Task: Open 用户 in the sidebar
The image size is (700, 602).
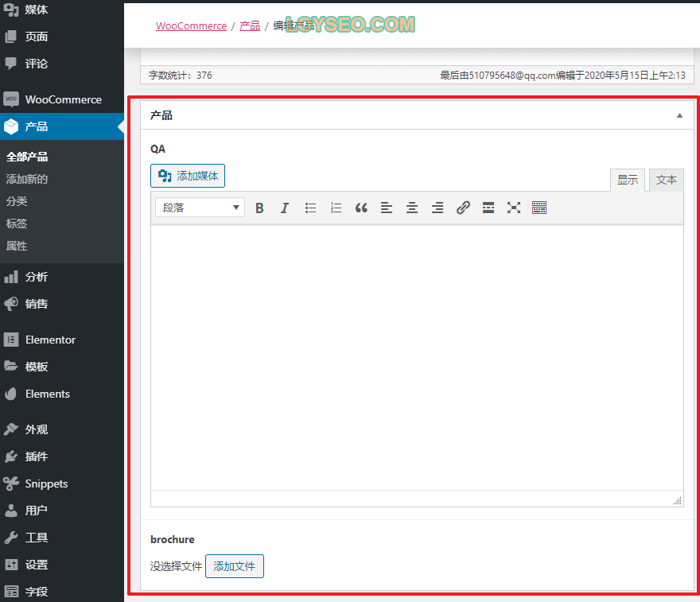Action: pos(62,511)
